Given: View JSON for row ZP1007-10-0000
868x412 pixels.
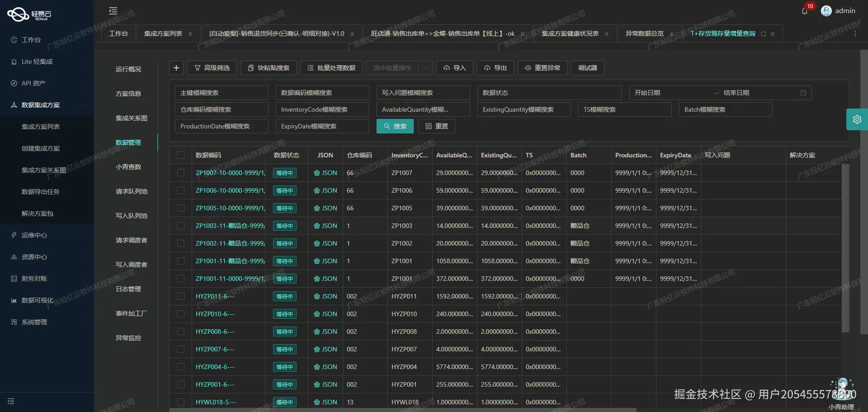Looking at the screenshot, I should (x=325, y=173).
